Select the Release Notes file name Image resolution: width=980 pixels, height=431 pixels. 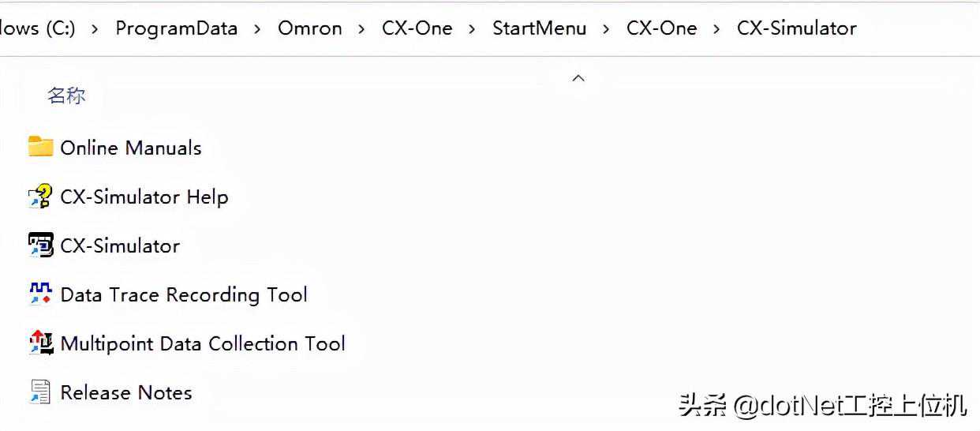tap(126, 392)
